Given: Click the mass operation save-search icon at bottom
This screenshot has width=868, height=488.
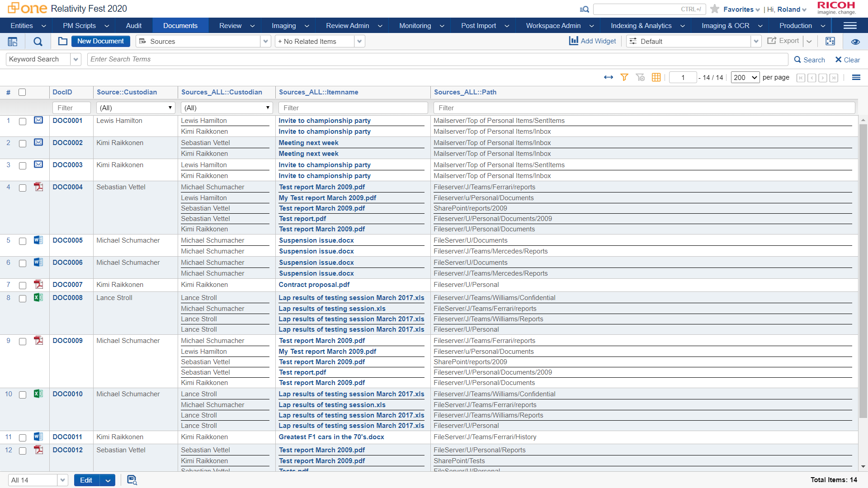Looking at the screenshot, I should (132, 480).
